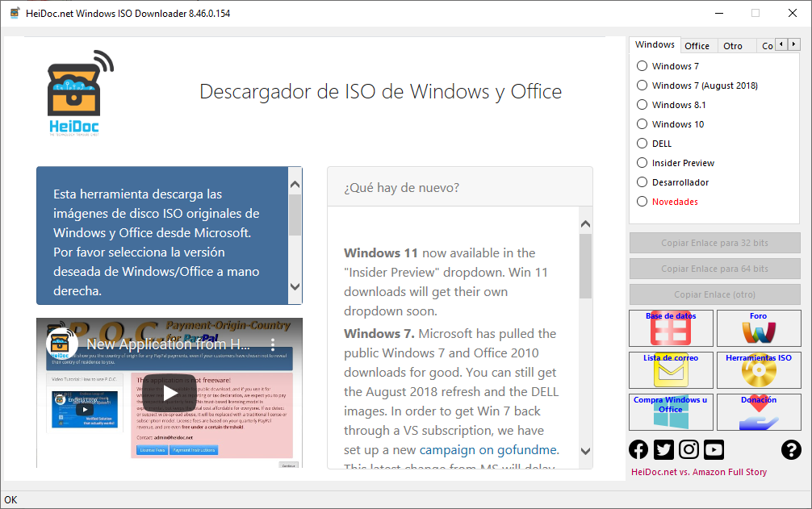Viewport: 812px width, 509px height.
Task: Open the Instagram social icon
Action: [x=689, y=450]
